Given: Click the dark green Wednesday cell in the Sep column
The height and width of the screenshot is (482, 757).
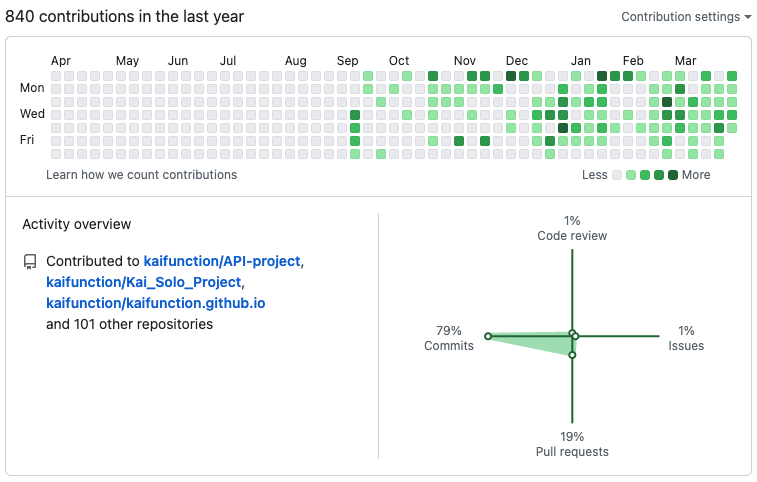Looking at the screenshot, I should pos(355,115).
